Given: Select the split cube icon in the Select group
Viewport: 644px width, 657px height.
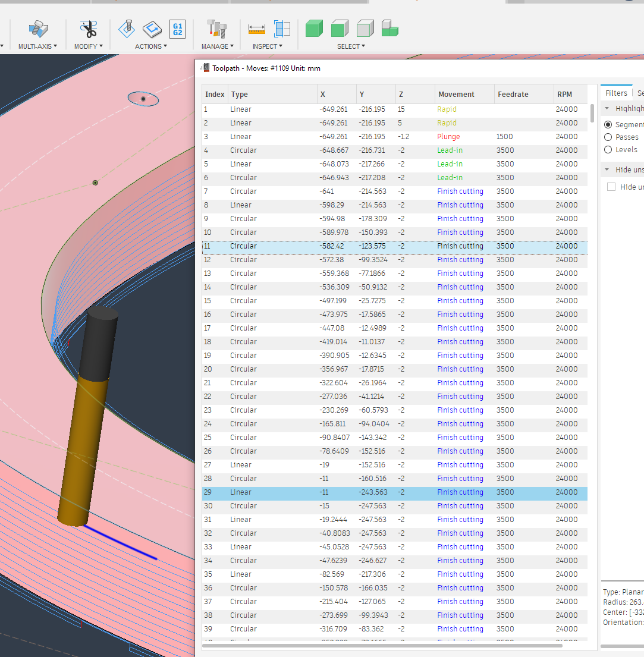Looking at the screenshot, I should [389, 27].
